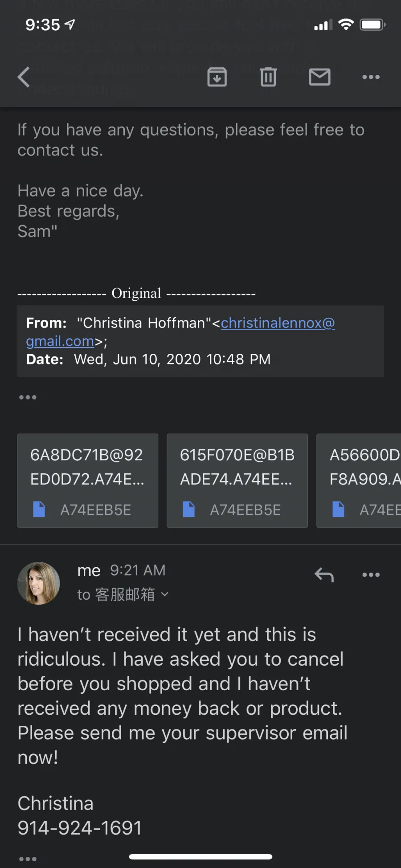Tap the back arrow to leave email
The image size is (401, 868).
pos(24,77)
